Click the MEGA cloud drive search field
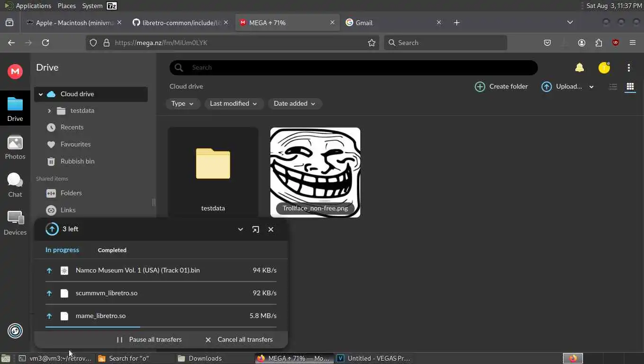Image resolution: width=644 pixels, height=364 pixels. (354, 68)
